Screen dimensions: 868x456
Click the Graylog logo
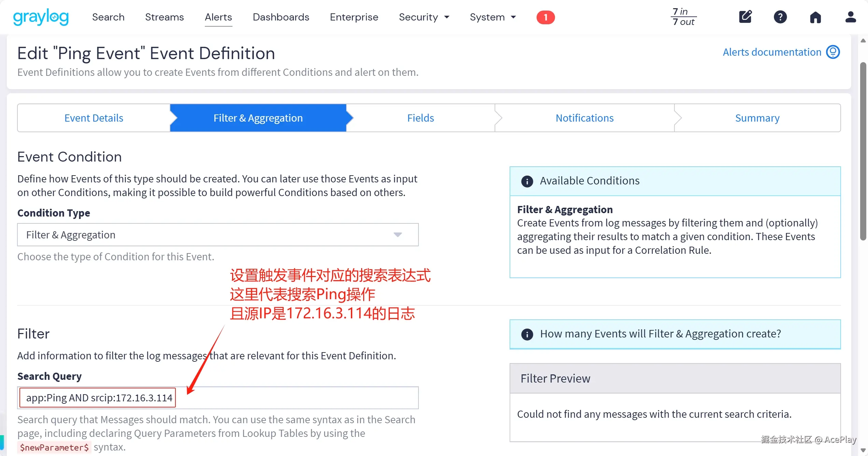(x=41, y=17)
